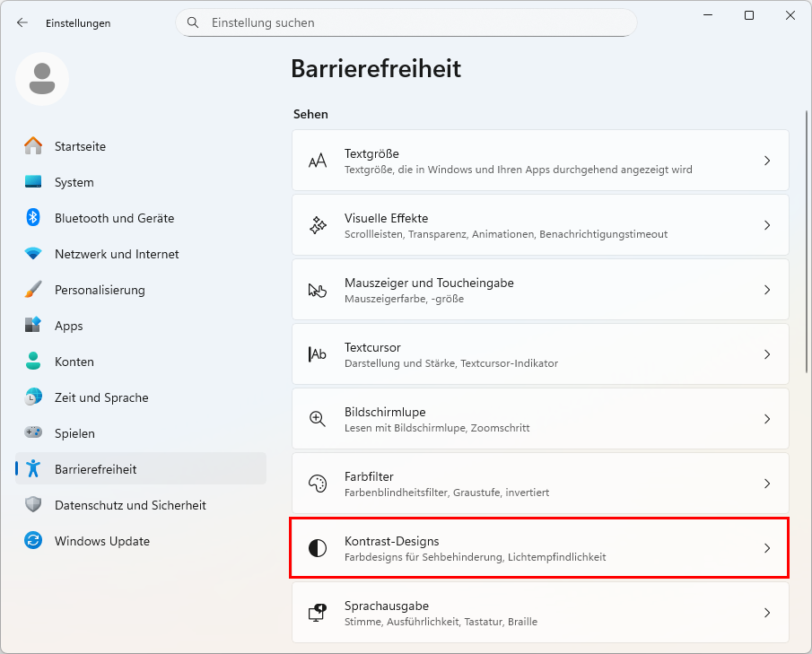Image resolution: width=812 pixels, height=654 pixels.
Task: Select Apps label in sidebar
Action: point(69,326)
